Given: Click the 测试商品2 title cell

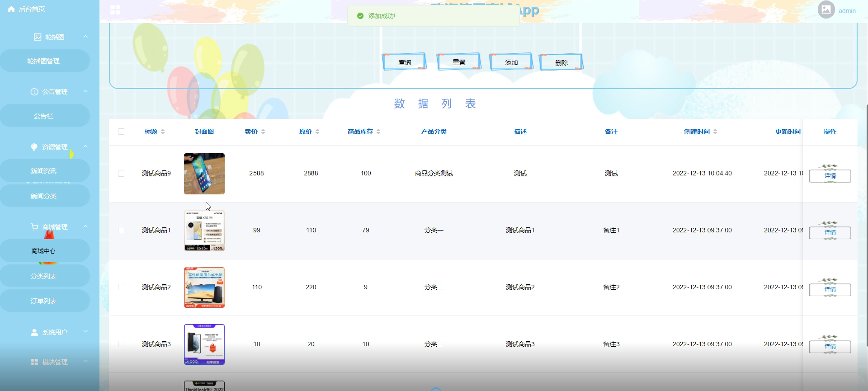Looking at the screenshot, I should (156, 287).
